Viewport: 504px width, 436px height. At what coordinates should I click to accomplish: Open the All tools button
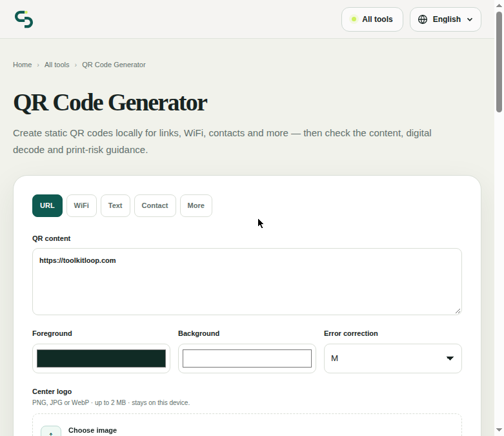(x=372, y=19)
